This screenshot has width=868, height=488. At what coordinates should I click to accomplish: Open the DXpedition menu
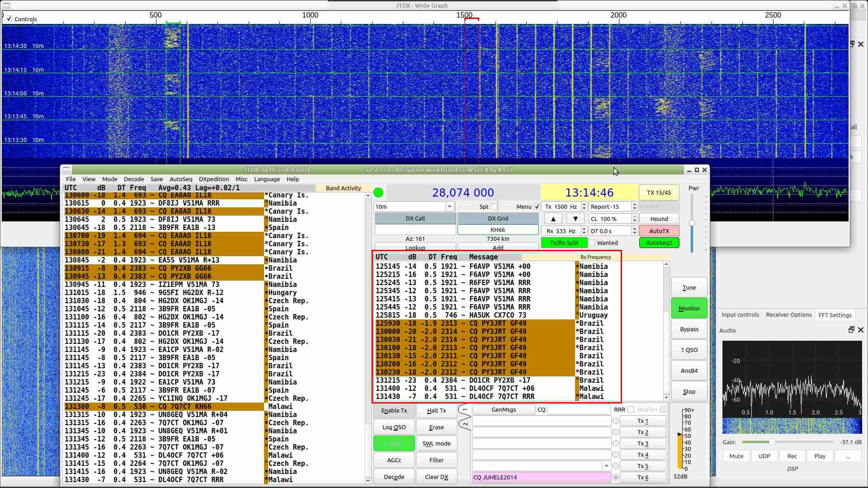[213, 179]
